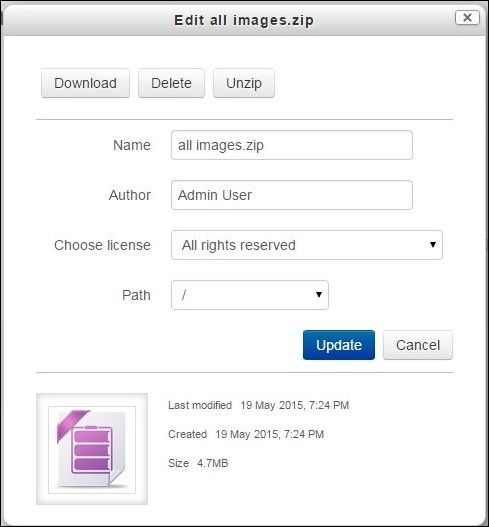Delete the all images.zip file
Screen dimensions: 489x527
[171, 83]
